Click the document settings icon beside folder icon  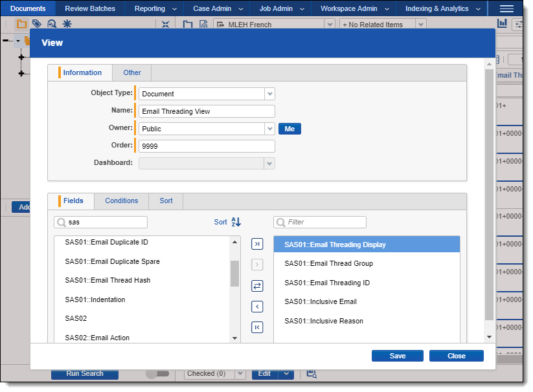203,24
